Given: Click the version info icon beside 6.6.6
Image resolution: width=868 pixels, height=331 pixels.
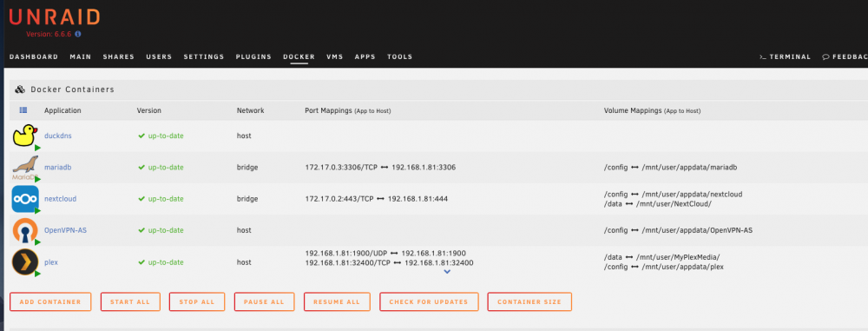Looking at the screenshot, I should pyautogui.click(x=78, y=34).
